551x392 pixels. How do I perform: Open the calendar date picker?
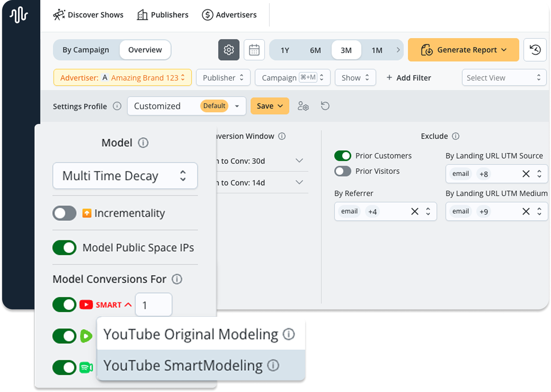(x=254, y=50)
